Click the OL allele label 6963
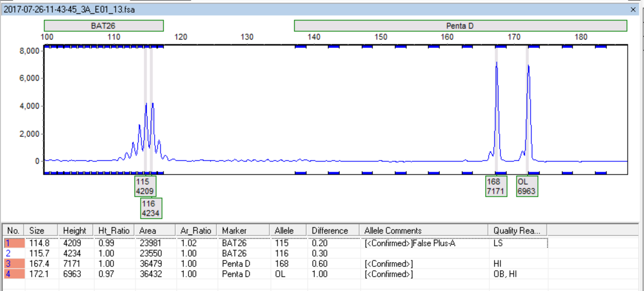The width and height of the screenshot is (644, 291). click(527, 186)
